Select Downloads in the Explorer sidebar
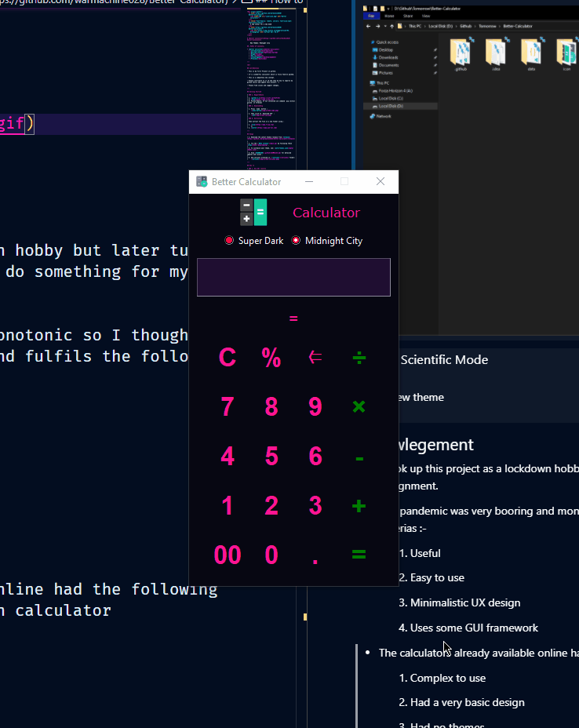The height and width of the screenshot is (728, 579). 388,57
